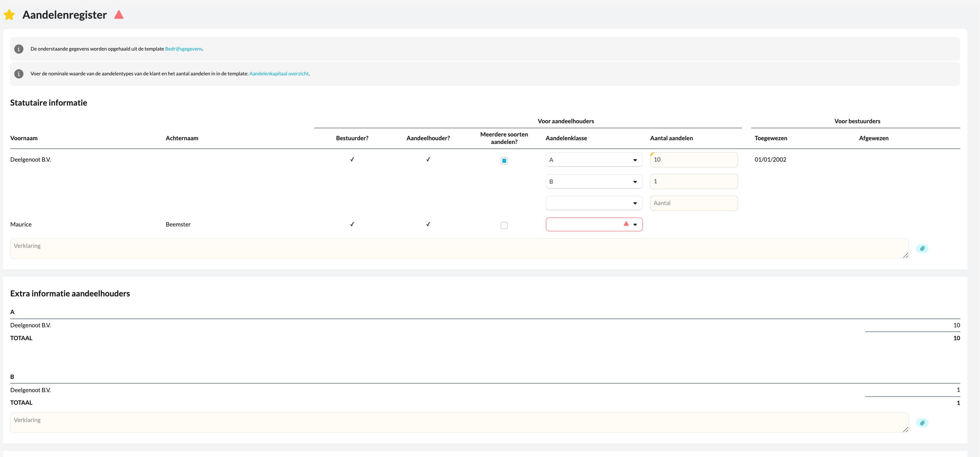Open the Bedrijfsgegevens template link
Viewport: 980px width, 457px height.
tap(183, 49)
